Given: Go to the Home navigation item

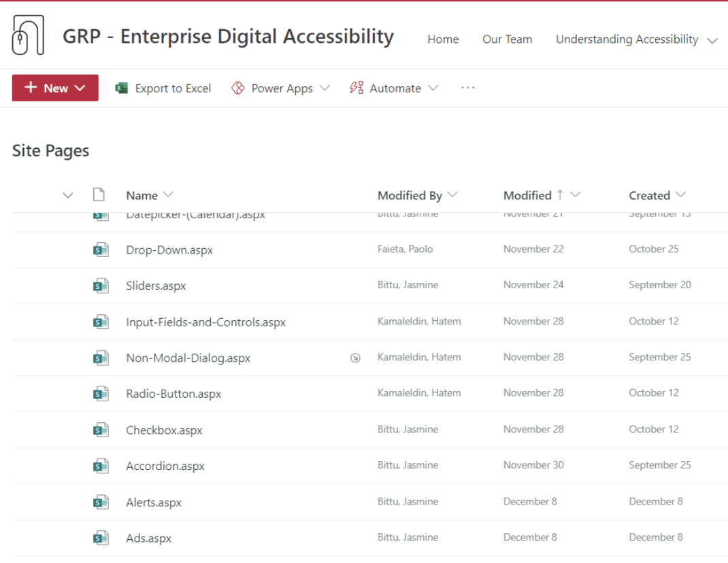Looking at the screenshot, I should tap(443, 39).
